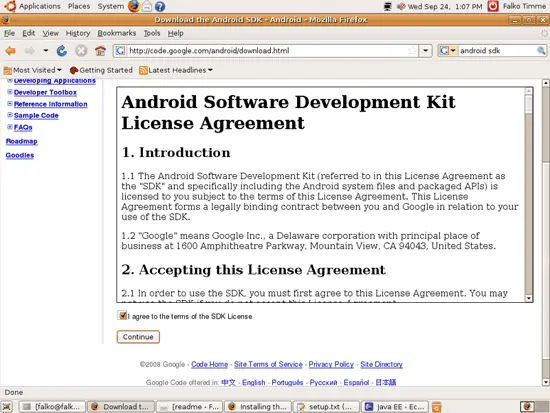Switch to the falko@falk terminal taskbar window
This screenshot has width=550, height=413.
52,407
